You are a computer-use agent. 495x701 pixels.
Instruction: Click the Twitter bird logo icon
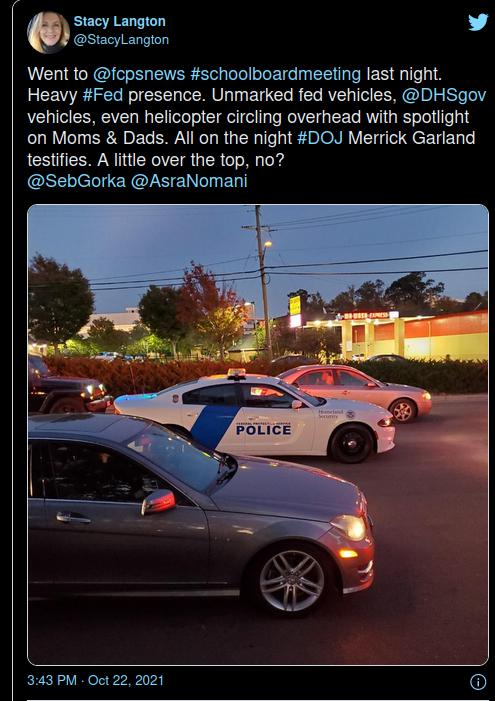(478, 22)
